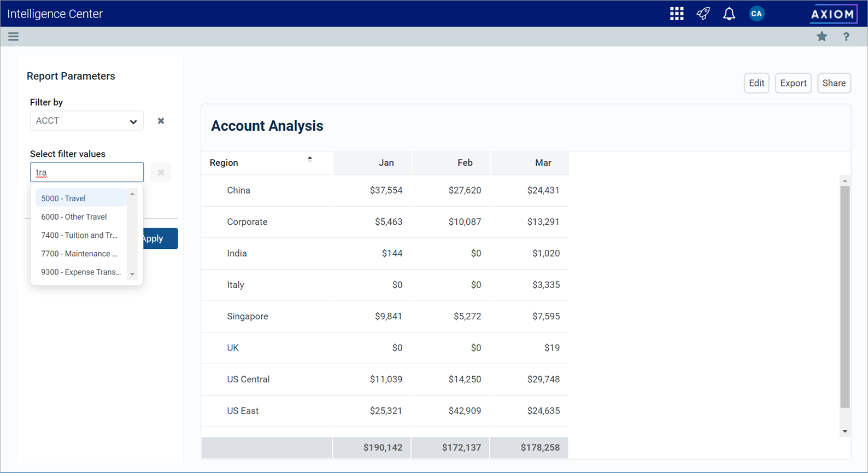Click Corporate February value $10,087
The width and height of the screenshot is (868, 473).
pyautogui.click(x=465, y=222)
